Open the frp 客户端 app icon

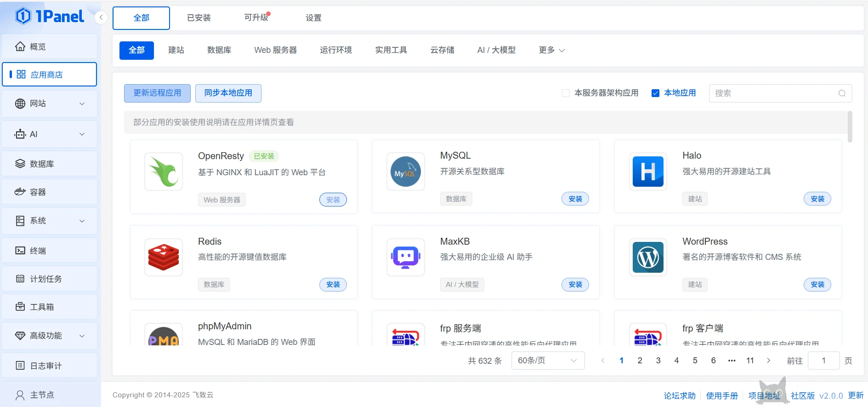coord(648,335)
